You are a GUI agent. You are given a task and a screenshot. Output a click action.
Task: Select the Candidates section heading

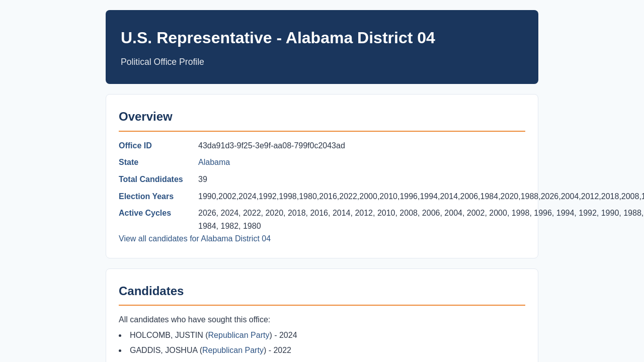tap(151, 291)
